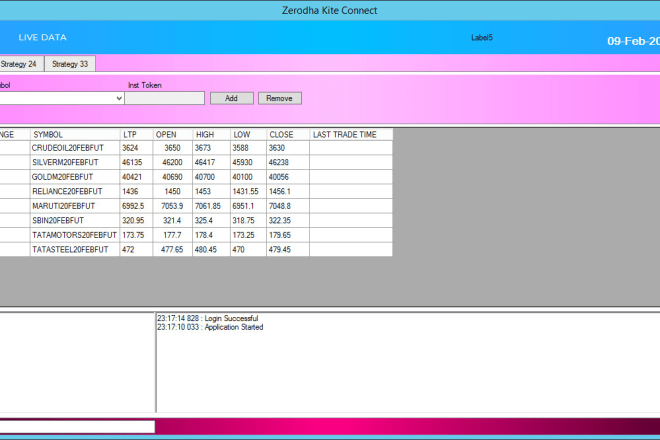Click TATASTEEL low value 470
The width and height of the screenshot is (660, 440).
(248, 249)
